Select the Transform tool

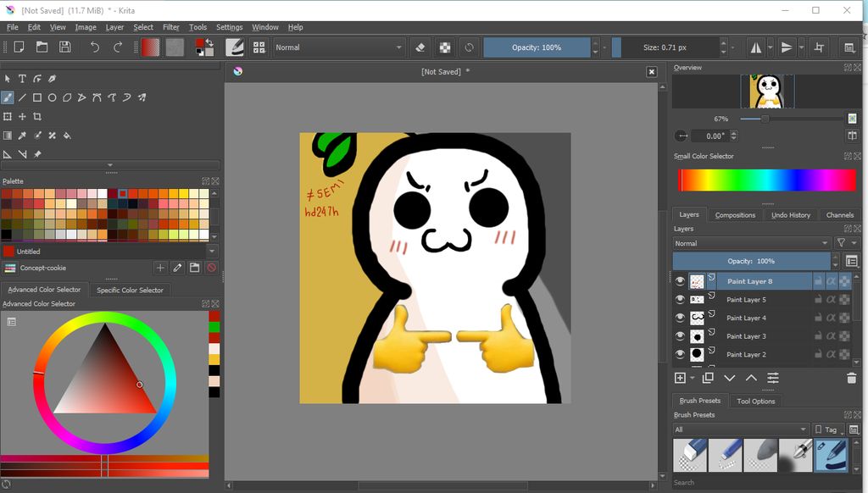tap(7, 116)
